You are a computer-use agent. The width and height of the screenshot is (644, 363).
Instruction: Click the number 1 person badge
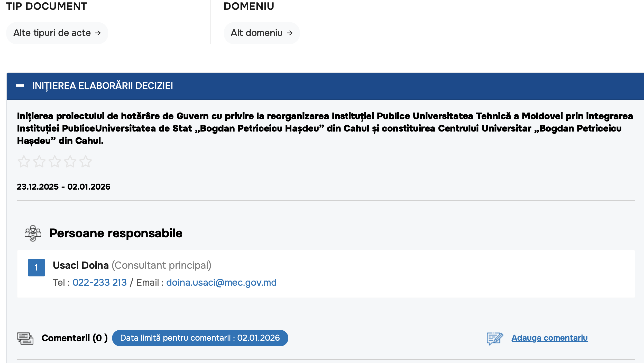[x=36, y=268]
